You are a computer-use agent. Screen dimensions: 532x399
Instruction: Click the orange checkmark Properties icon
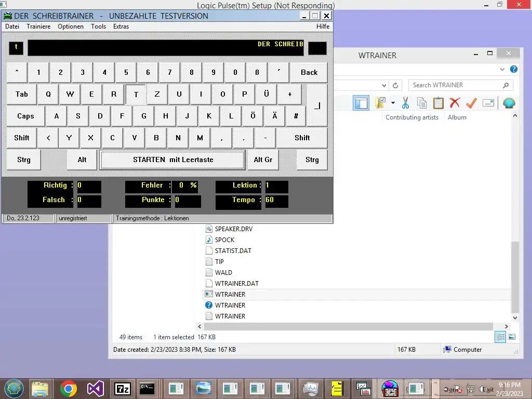pyautogui.click(x=471, y=103)
